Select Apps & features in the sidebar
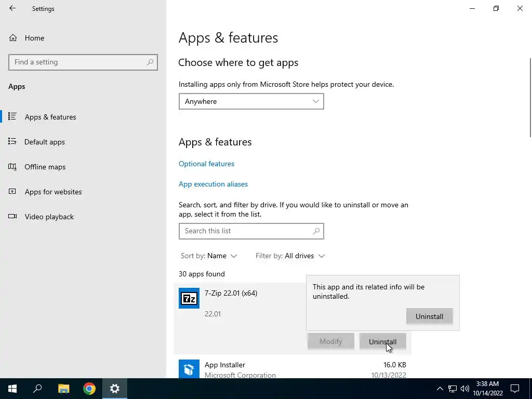Viewport: 532px width, 399px height. click(83, 117)
